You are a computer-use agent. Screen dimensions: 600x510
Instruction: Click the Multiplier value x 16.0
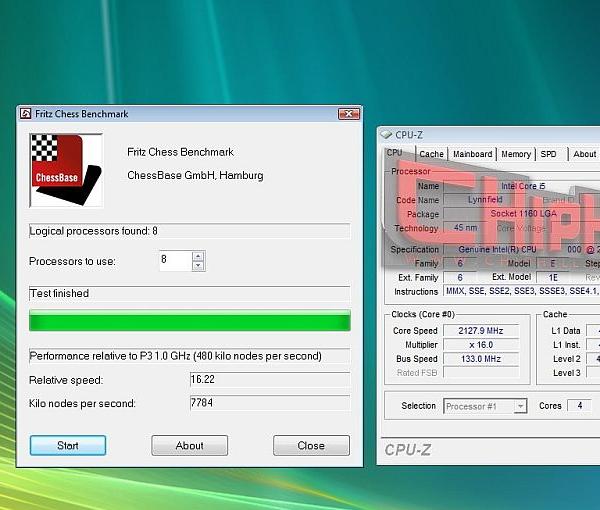tap(481, 345)
